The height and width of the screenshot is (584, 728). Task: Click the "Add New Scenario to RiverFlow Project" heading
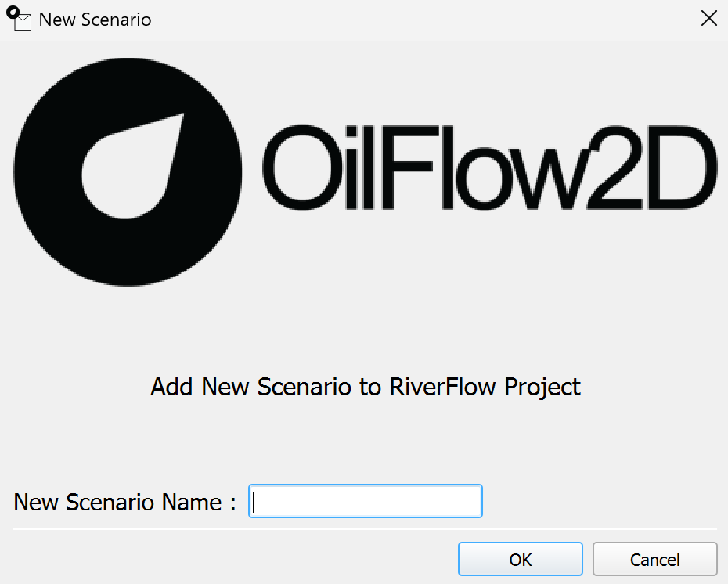tap(365, 387)
